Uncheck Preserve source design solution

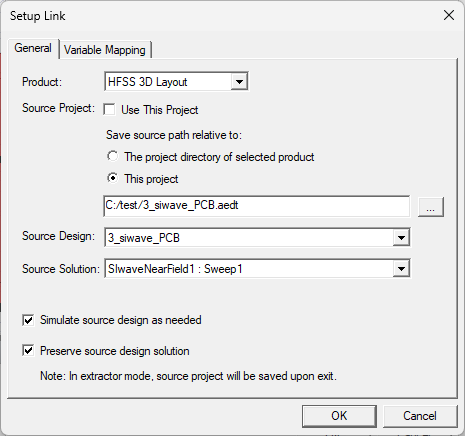tap(28, 351)
